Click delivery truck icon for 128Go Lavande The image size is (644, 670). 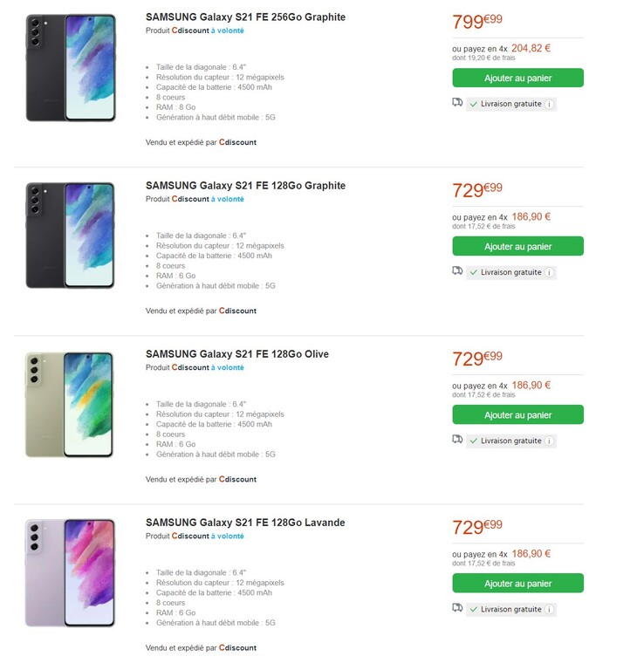click(457, 608)
